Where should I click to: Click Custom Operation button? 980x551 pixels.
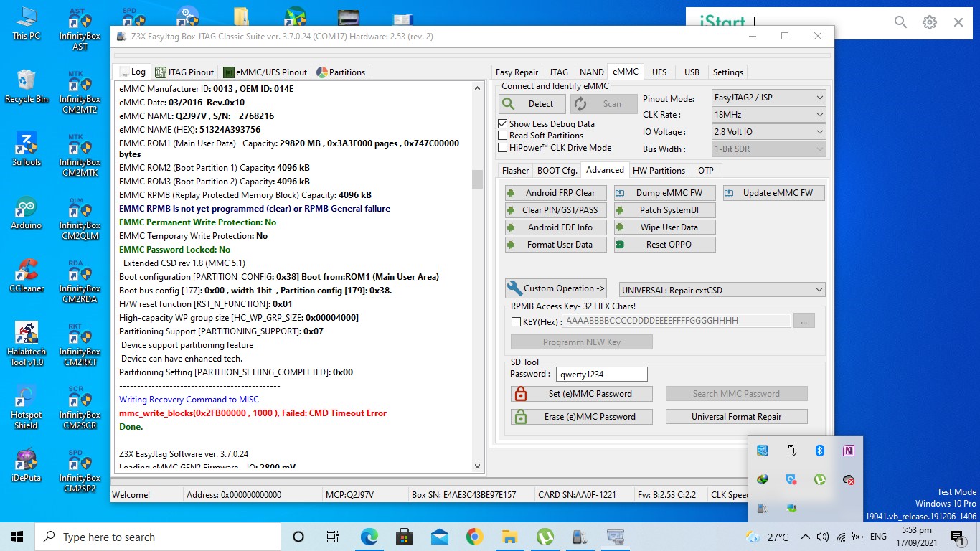tap(556, 288)
